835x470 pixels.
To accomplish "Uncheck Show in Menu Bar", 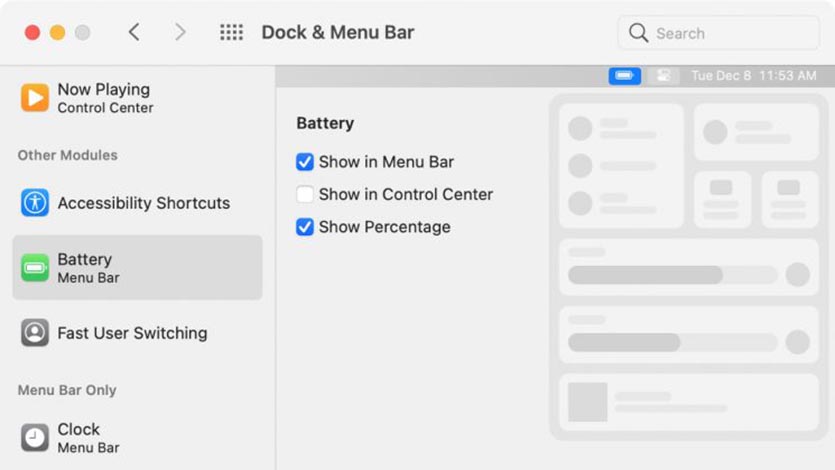I will point(305,162).
